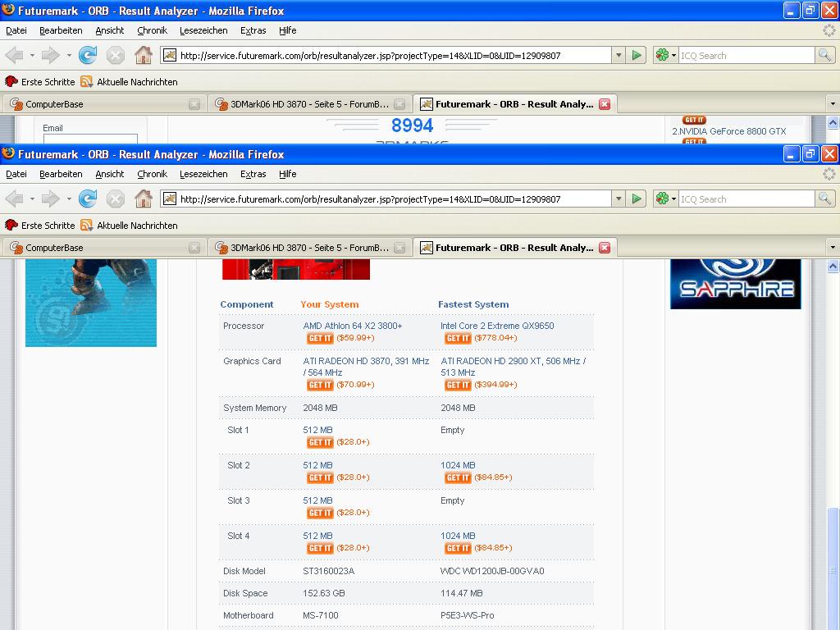840x630 pixels.
Task: Click GET IT for AMD Athlon 64 X2
Action: tap(320, 338)
